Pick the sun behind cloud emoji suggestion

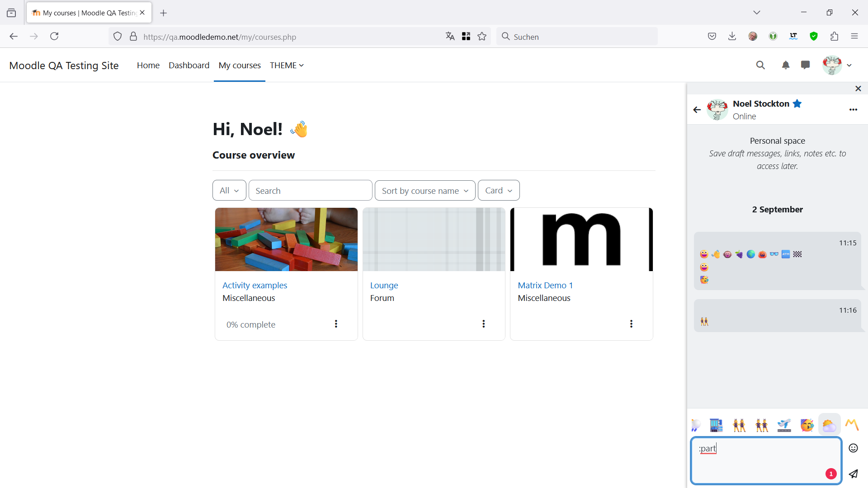coord(829,425)
